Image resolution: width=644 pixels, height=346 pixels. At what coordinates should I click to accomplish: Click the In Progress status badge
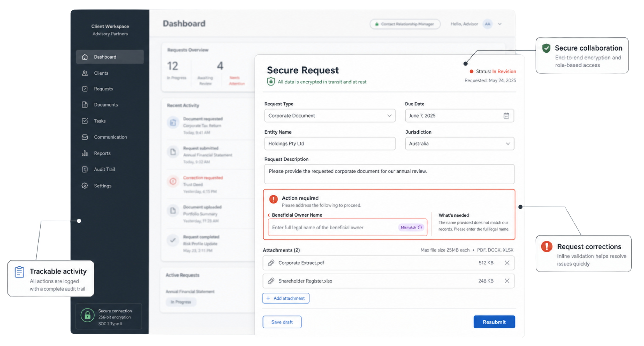click(x=181, y=302)
